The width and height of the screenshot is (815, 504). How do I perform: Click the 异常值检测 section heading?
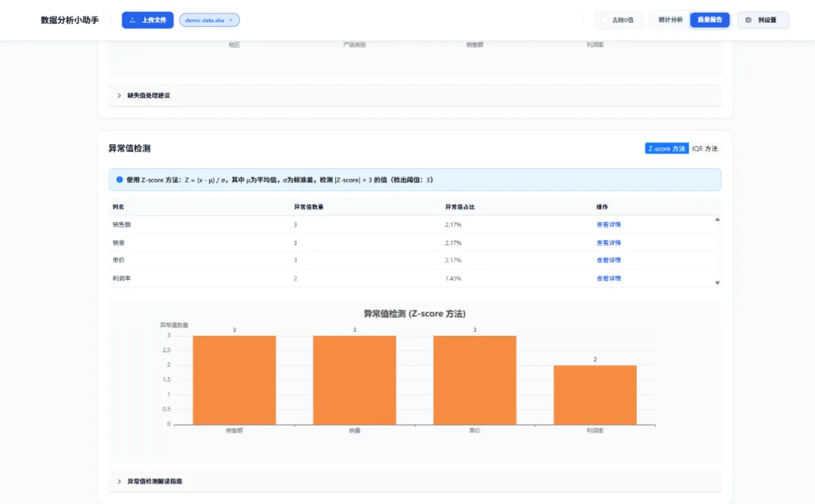[x=130, y=149]
